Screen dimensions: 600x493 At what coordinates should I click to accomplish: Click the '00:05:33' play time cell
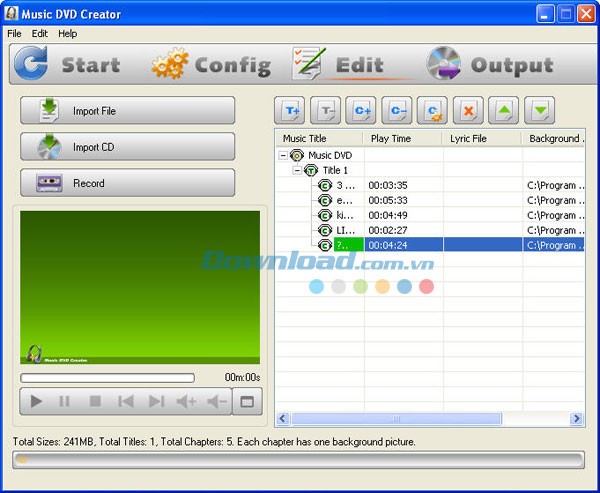tap(388, 201)
